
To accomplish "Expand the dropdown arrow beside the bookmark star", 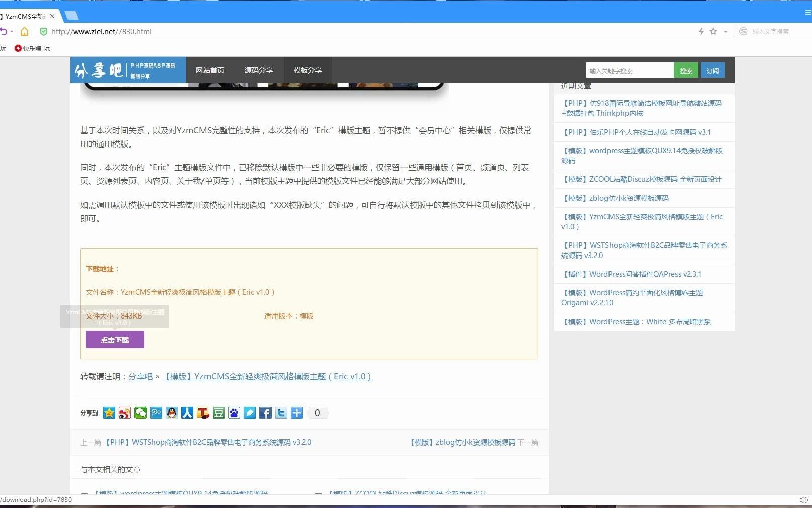I will click(x=726, y=32).
